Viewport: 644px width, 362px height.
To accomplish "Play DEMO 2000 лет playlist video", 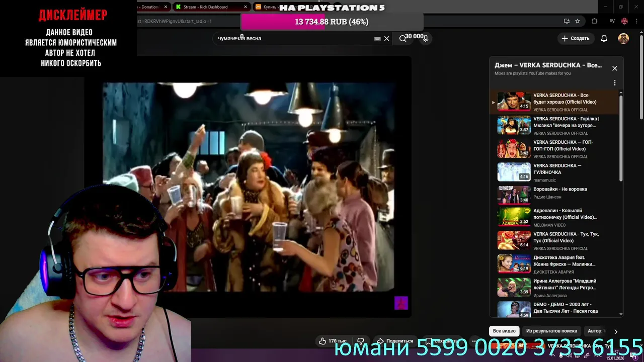I will pos(554,309).
